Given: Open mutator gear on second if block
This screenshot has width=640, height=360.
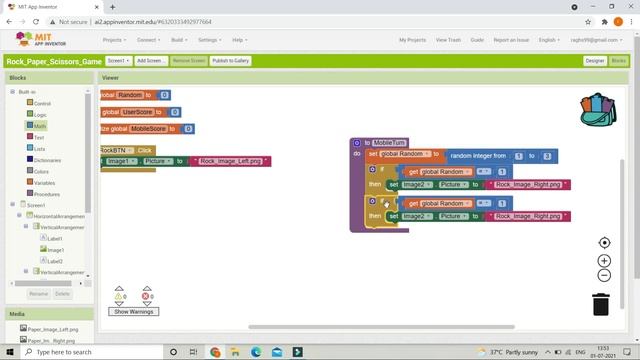Looking at the screenshot, I should 372,201.
